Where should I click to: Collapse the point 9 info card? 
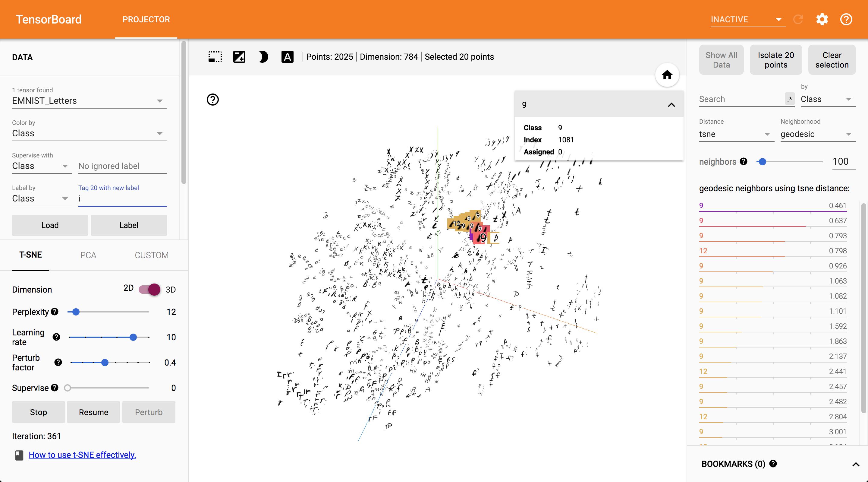point(671,105)
